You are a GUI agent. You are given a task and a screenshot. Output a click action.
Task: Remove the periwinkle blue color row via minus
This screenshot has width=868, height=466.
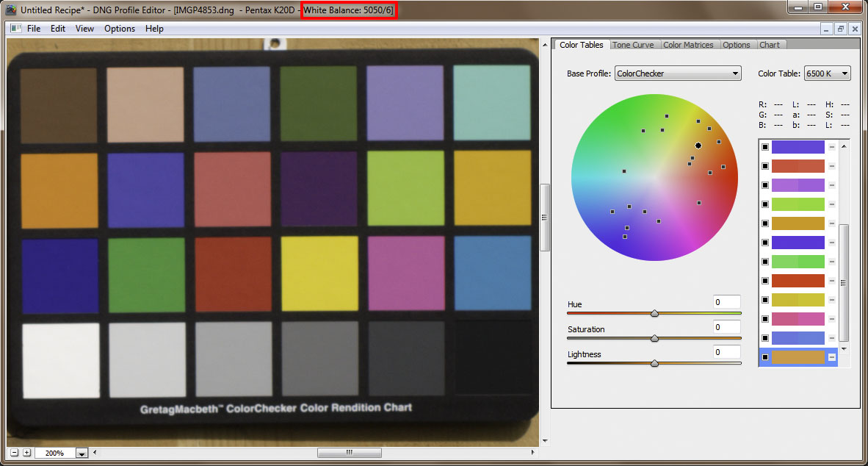click(x=831, y=338)
